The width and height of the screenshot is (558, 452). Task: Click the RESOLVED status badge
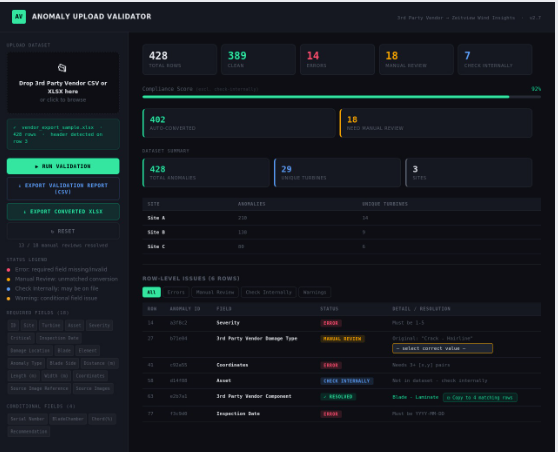click(x=338, y=396)
